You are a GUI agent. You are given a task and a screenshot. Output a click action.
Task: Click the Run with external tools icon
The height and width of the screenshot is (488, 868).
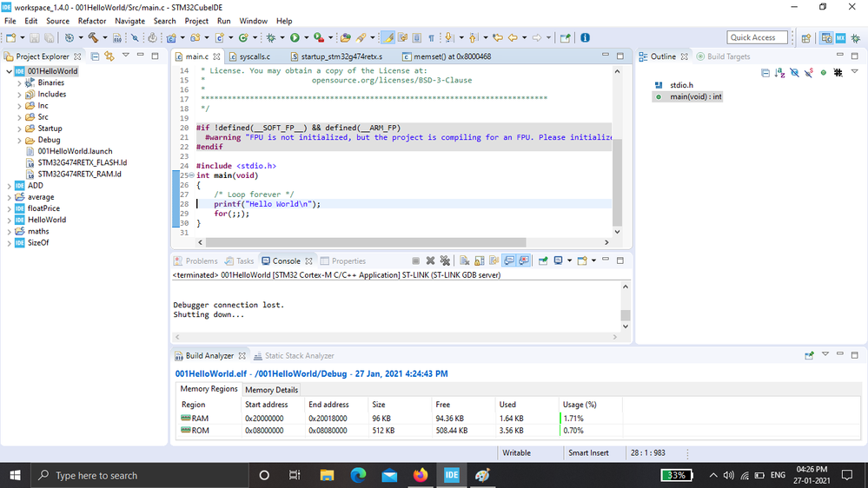coord(319,37)
